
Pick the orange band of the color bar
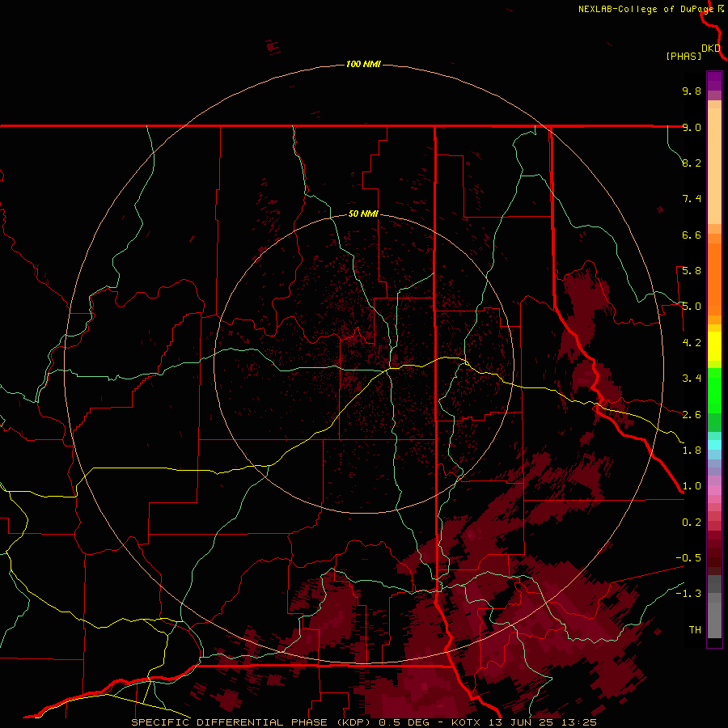point(714,278)
